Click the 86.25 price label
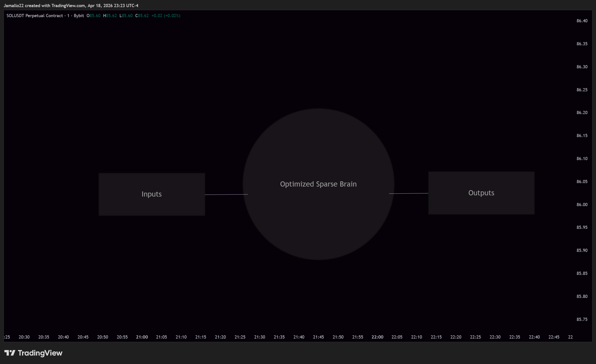The image size is (596, 364). [x=582, y=90]
